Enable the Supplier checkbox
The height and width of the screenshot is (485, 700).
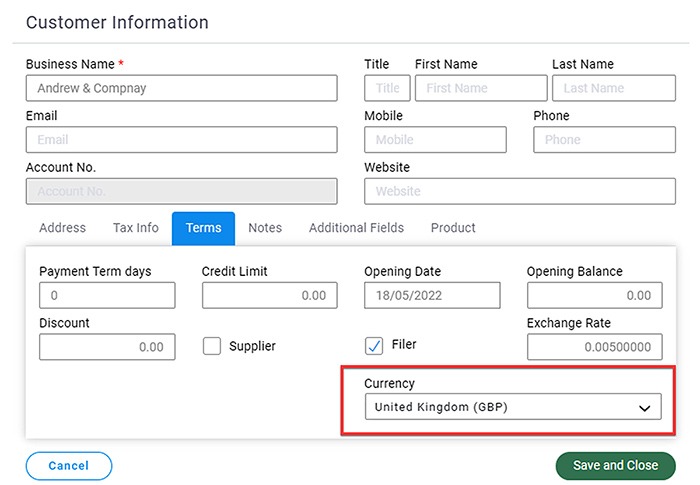coord(212,346)
